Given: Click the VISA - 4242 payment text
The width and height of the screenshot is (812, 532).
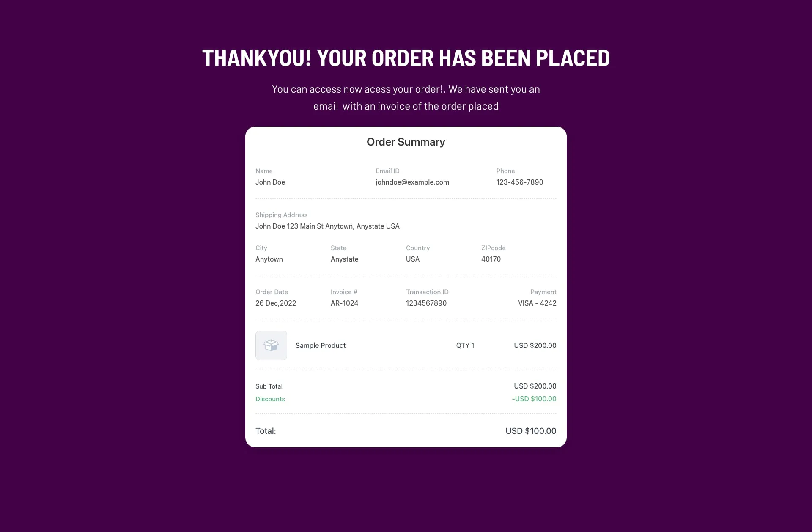Looking at the screenshot, I should pyautogui.click(x=537, y=303).
